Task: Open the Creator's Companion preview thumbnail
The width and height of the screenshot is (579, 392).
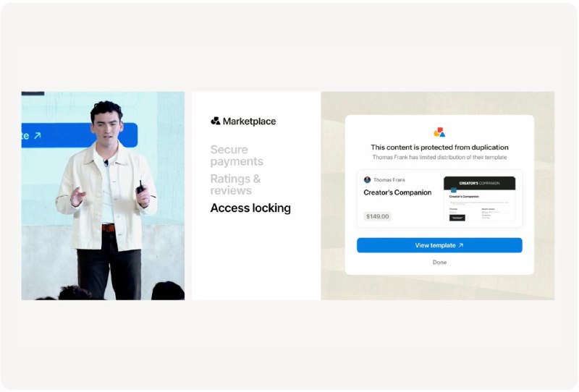Action: pos(479,199)
